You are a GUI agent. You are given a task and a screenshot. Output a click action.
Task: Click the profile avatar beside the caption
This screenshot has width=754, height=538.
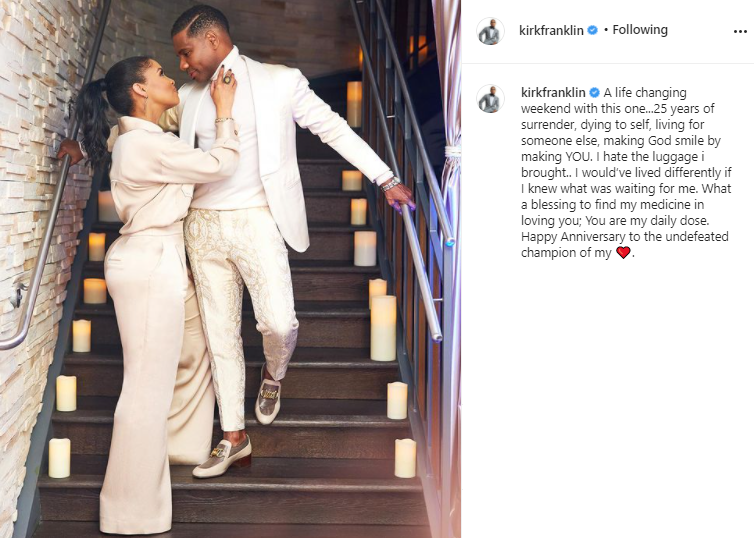pyautogui.click(x=490, y=99)
